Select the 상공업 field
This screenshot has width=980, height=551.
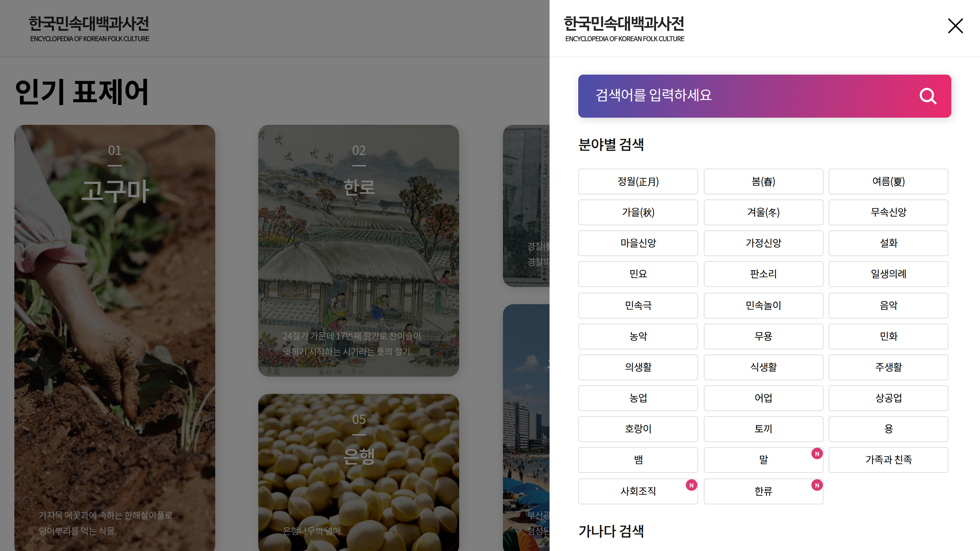tap(888, 398)
